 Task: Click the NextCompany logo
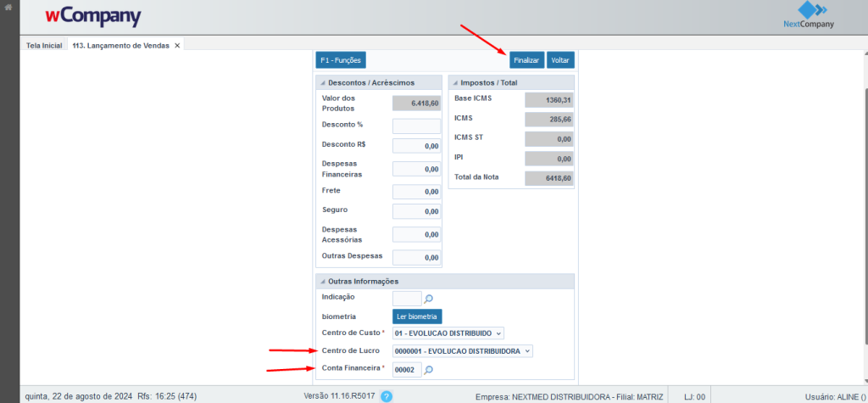(809, 15)
